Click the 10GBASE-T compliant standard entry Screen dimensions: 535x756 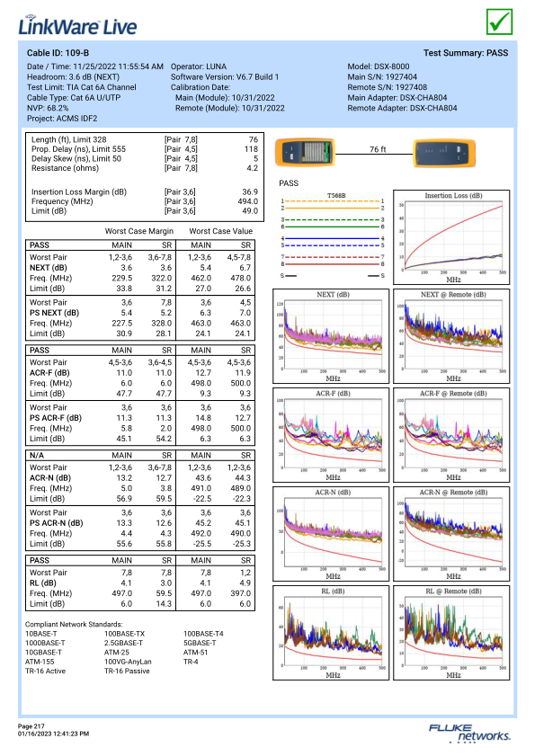[43, 653]
